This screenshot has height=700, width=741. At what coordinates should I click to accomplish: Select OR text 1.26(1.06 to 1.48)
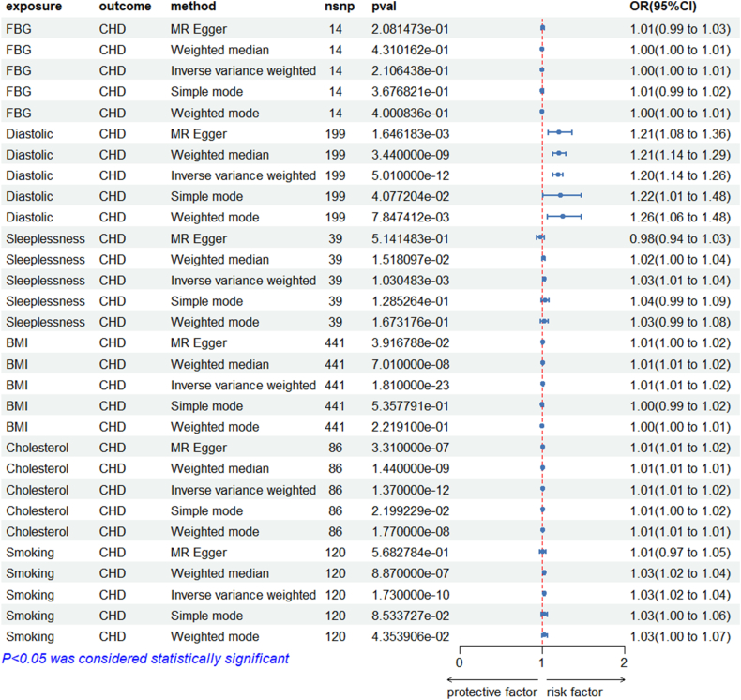tap(680, 218)
